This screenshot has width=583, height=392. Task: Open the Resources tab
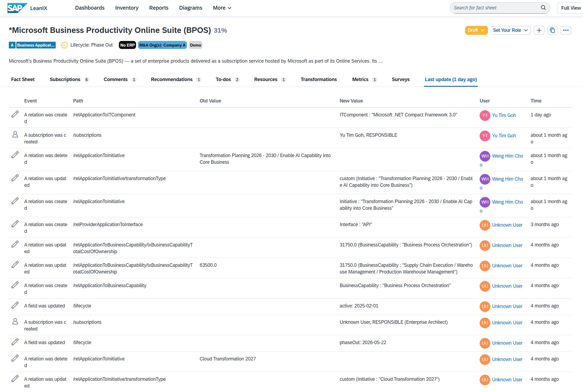[x=270, y=79]
